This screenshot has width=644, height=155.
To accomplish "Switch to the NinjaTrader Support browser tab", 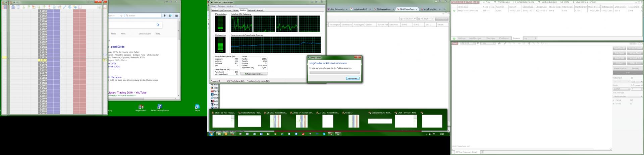I will pyautogui.click(x=407, y=9).
